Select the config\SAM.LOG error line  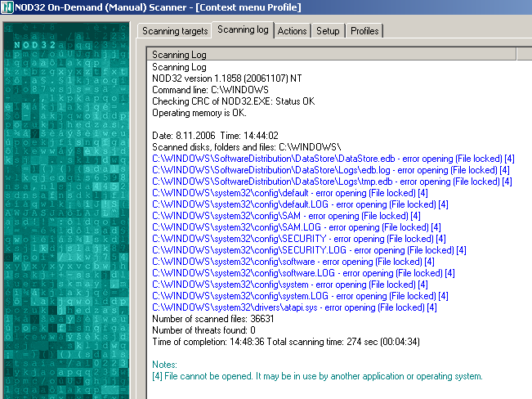[297, 227]
